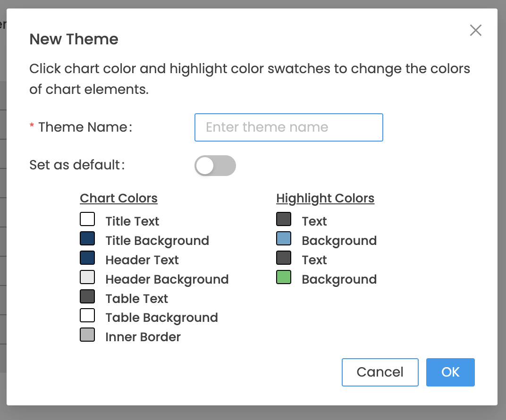506x420 pixels.
Task: Click the second Highlight Text color swatch
Action: pyautogui.click(x=284, y=258)
